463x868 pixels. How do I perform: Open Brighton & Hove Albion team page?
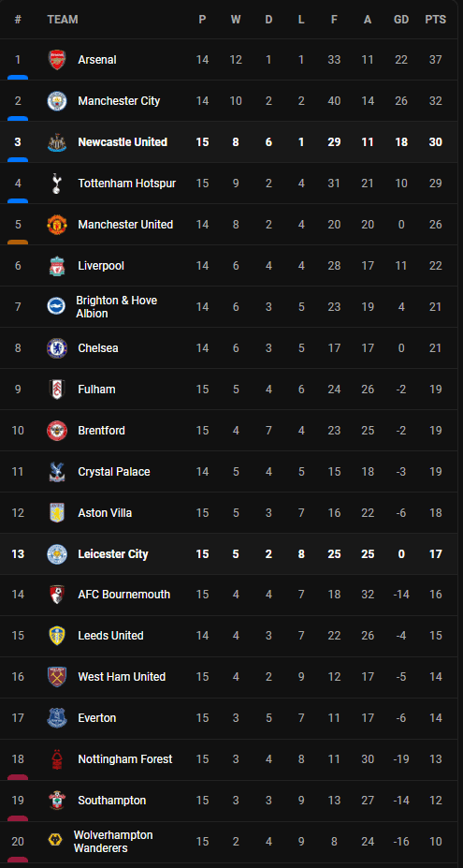[x=117, y=307]
